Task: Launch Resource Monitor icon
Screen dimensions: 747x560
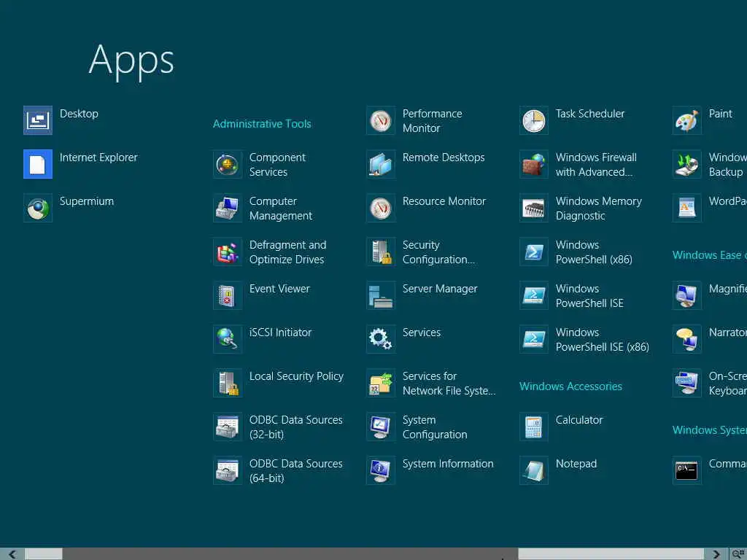Action: tap(381, 208)
